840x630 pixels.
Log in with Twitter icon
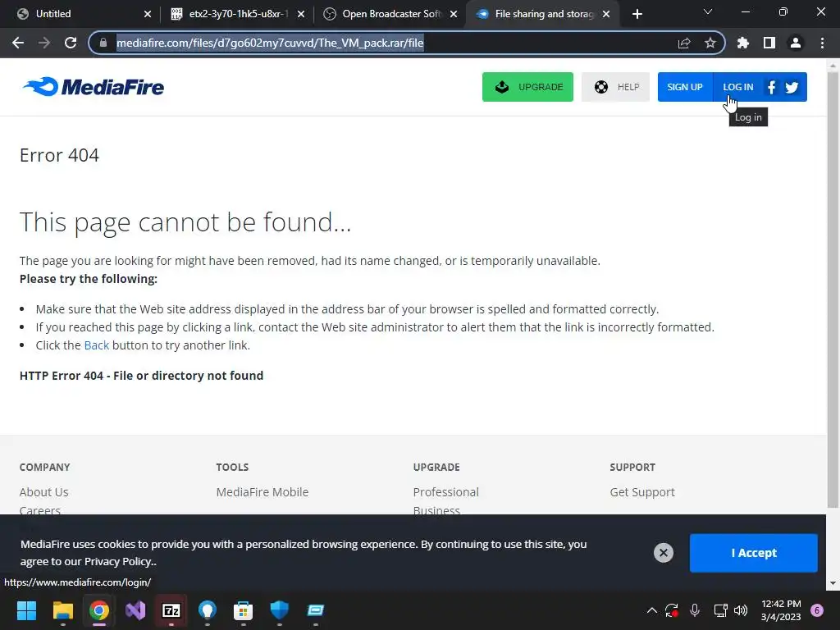pyautogui.click(x=792, y=87)
